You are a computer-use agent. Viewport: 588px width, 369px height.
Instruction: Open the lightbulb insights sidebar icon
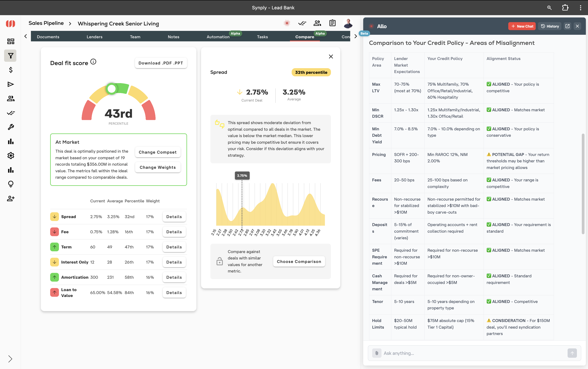coord(10,184)
